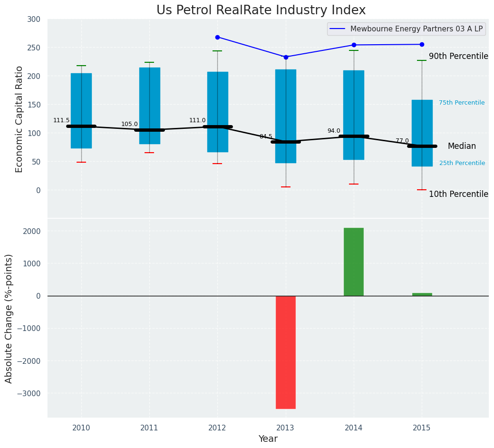Select the 2015 Mewbourne data point

click(422, 45)
